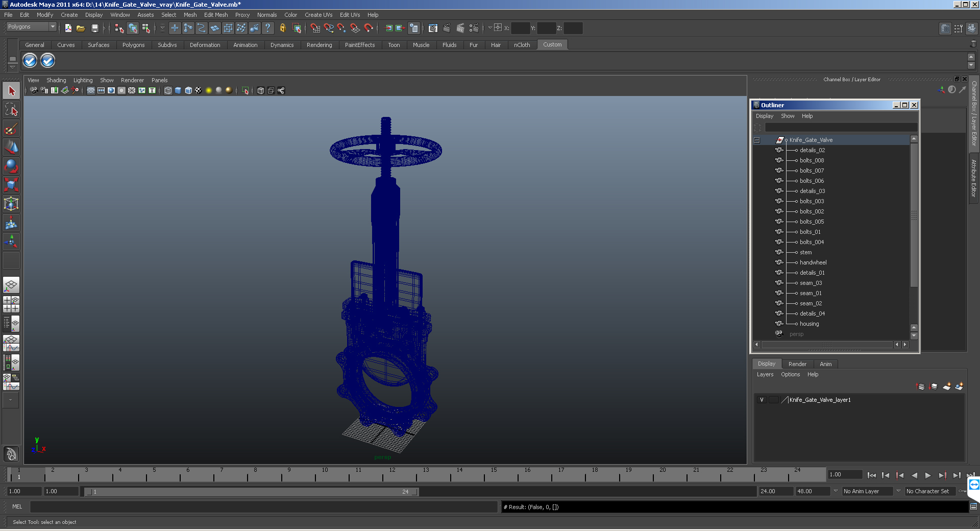Screen dimensions: 980x531
Task: Select the stem node in Outliner
Action: (805, 252)
